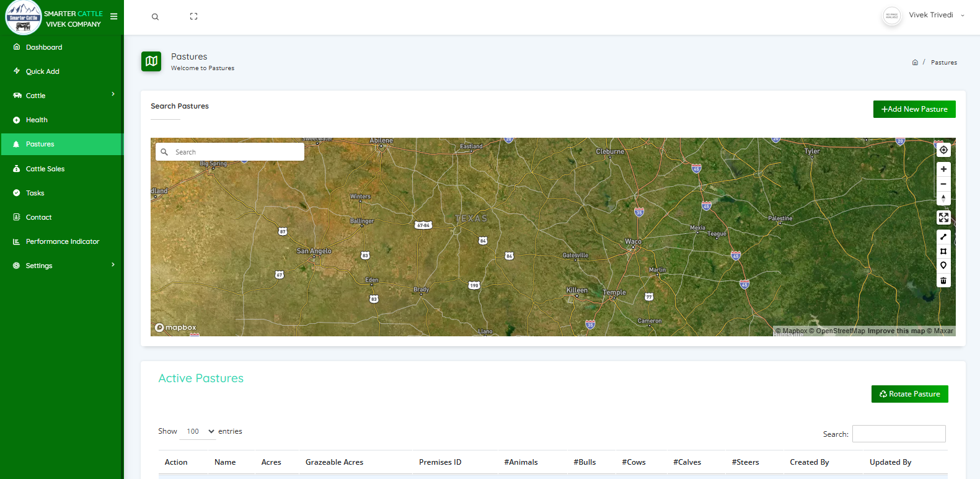Select the marker point tool
Image resolution: width=980 pixels, height=479 pixels.
[x=943, y=266]
